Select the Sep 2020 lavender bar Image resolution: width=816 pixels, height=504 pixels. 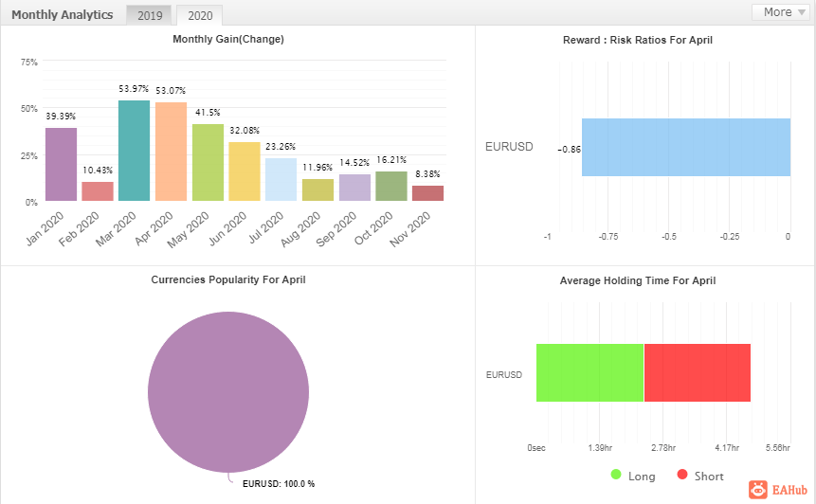354,188
